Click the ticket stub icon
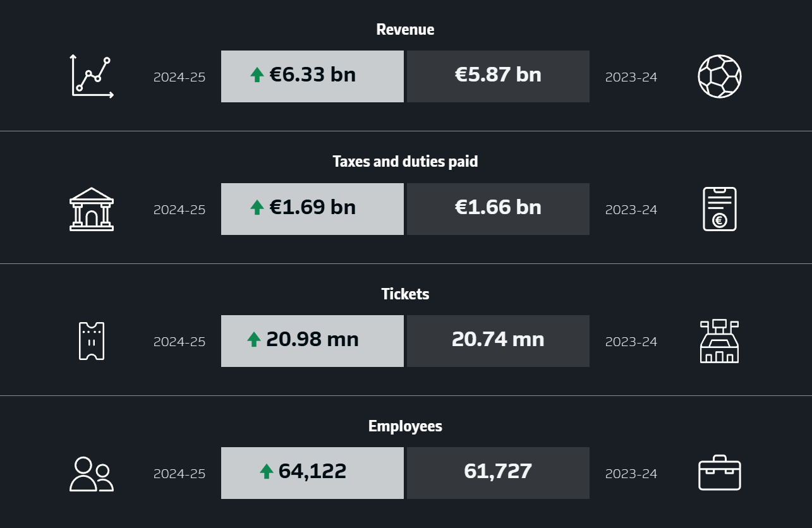The width and height of the screenshot is (812, 528). coord(92,341)
